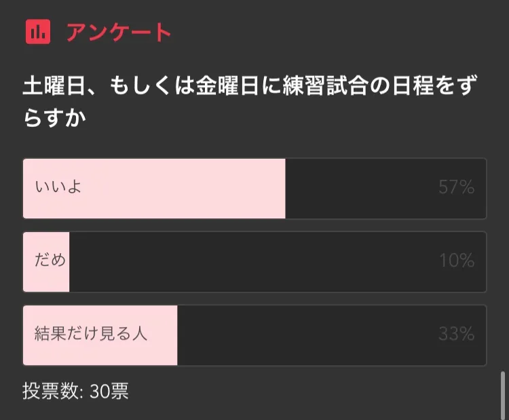Click the 30票 vote total
The image size is (509, 420).
tap(109, 392)
